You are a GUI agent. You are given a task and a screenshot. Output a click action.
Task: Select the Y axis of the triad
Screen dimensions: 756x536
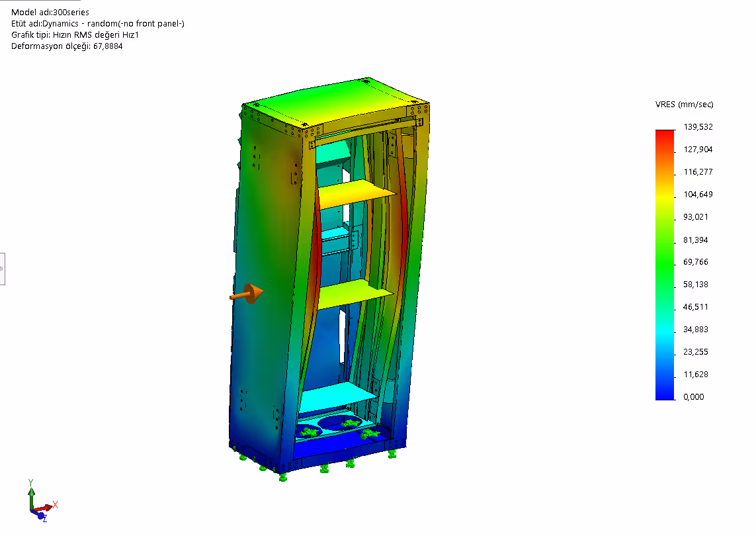(31, 494)
